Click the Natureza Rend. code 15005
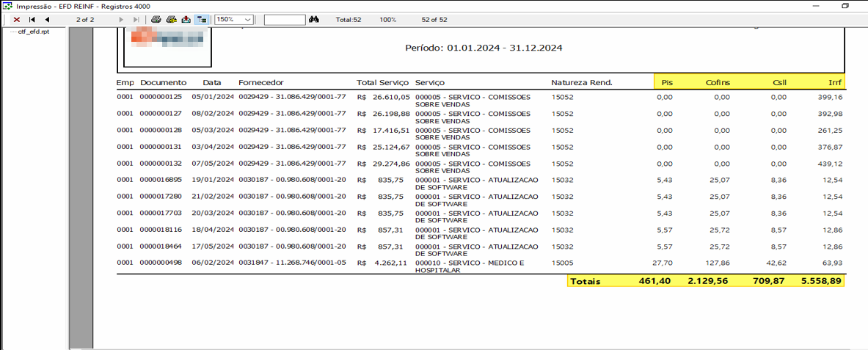 (x=563, y=263)
